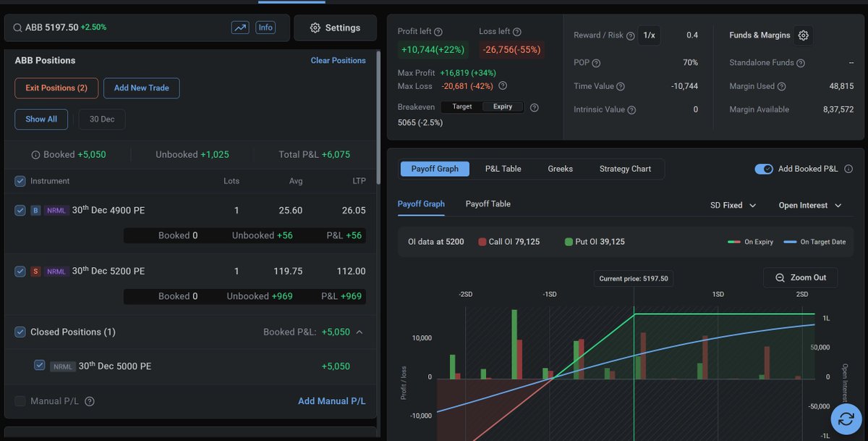This screenshot has width=868, height=441.
Task: Uncheck the 30th Dec 5000 PE closed position
Action: coord(40,365)
